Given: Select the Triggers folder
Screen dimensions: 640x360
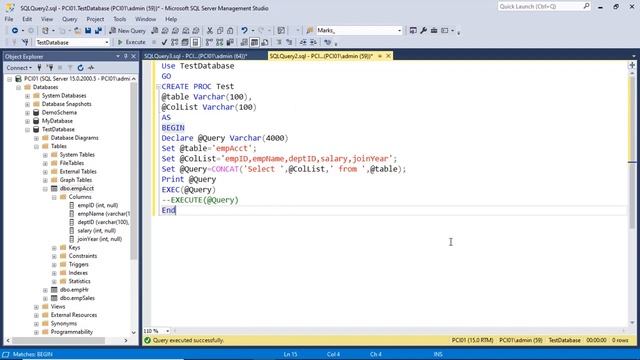Looking at the screenshot, I should (78, 264).
